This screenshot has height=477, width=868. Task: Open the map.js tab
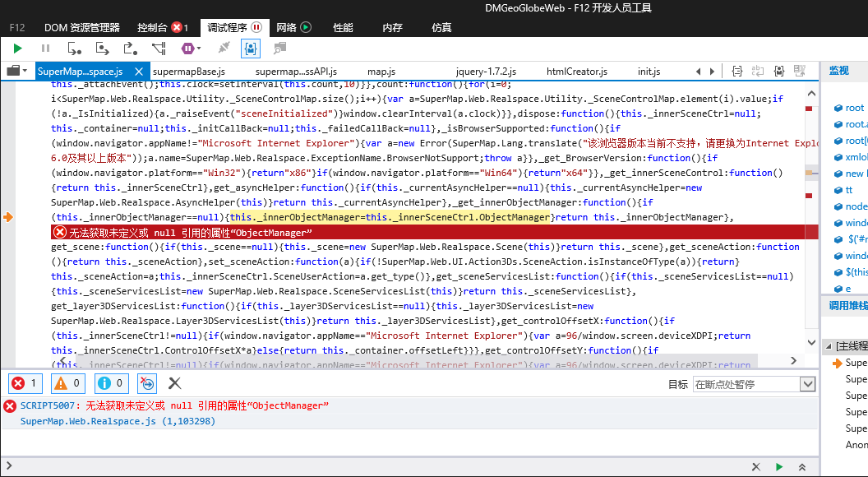click(x=381, y=72)
